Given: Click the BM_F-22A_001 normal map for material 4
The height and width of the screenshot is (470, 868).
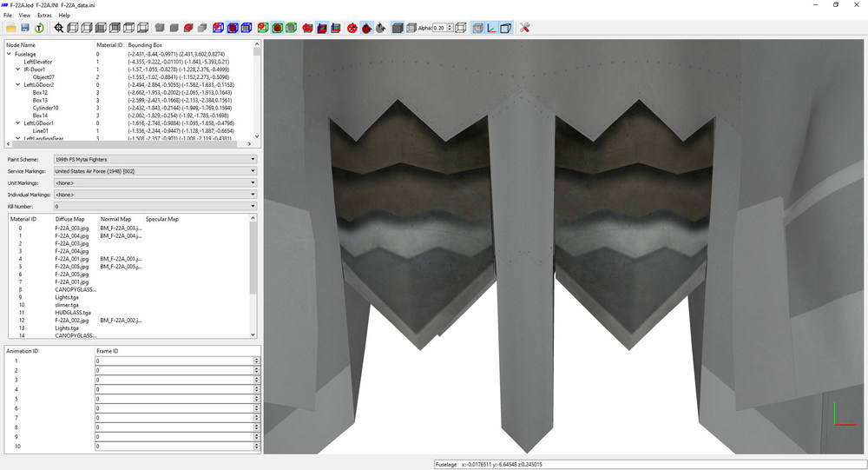Looking at the screenshot, I should 121,259.
